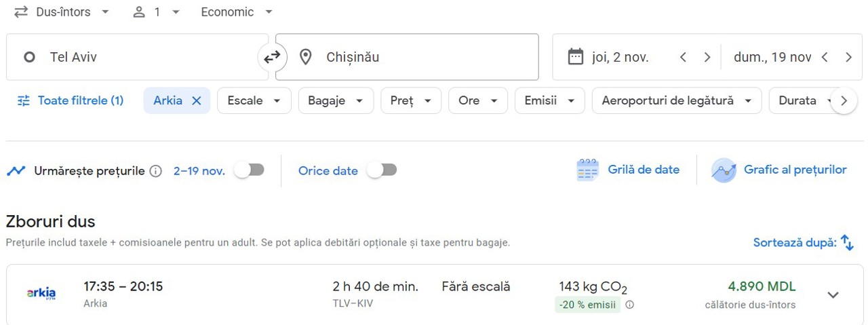The image size is (868, 325).
Task: Open Grilă de date calendar grid
Action: tap(628, 170)
